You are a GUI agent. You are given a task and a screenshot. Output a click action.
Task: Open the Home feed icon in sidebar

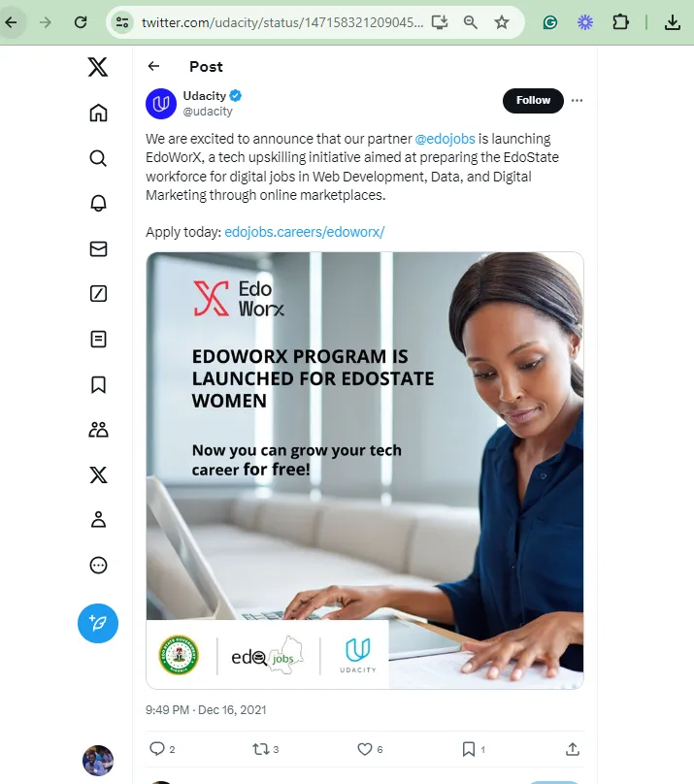98,113
